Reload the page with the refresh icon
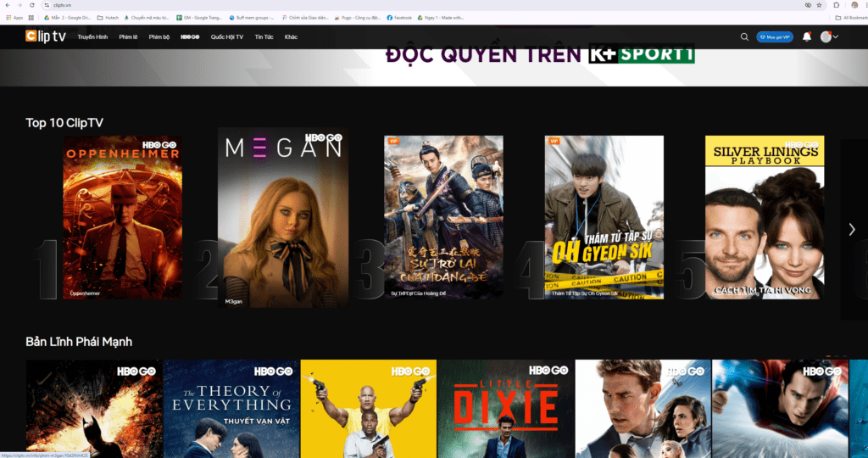868x458 pixels. coord(32,5)
